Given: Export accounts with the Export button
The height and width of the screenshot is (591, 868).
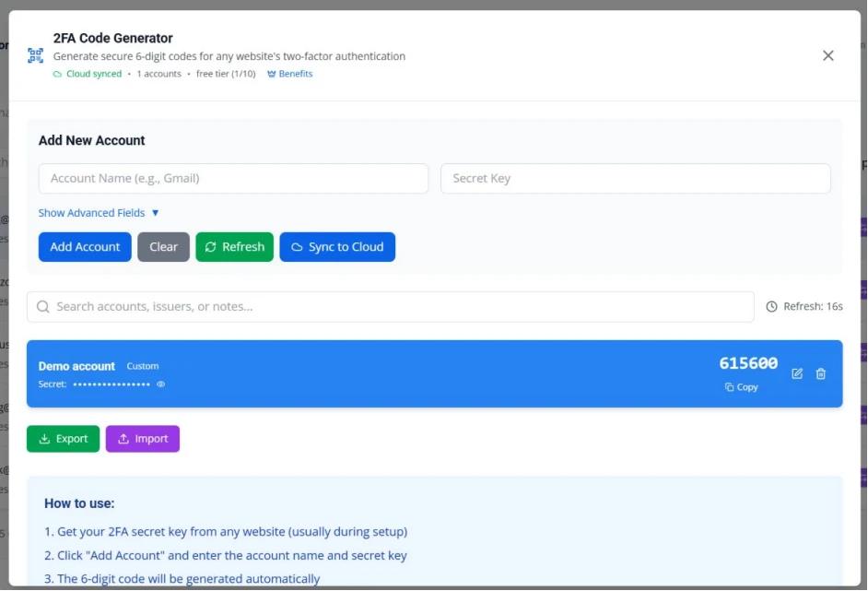Looking at the screenshot, I should coord(63,439).
